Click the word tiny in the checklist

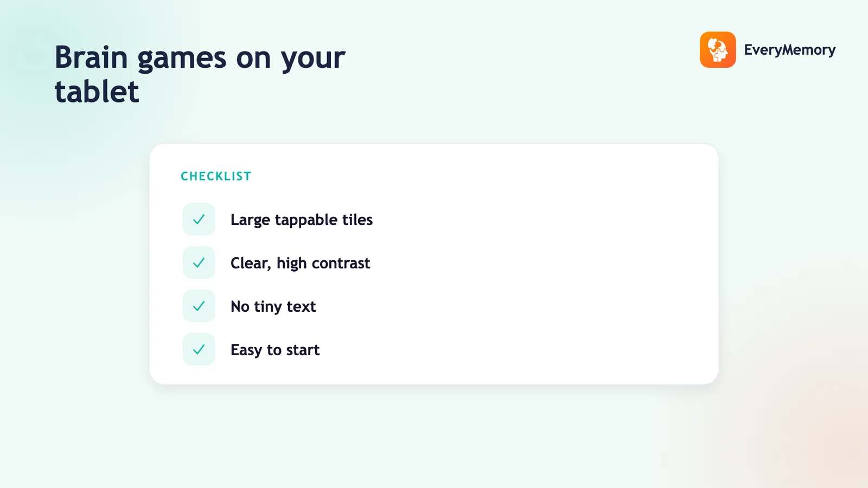pos(268,307)
